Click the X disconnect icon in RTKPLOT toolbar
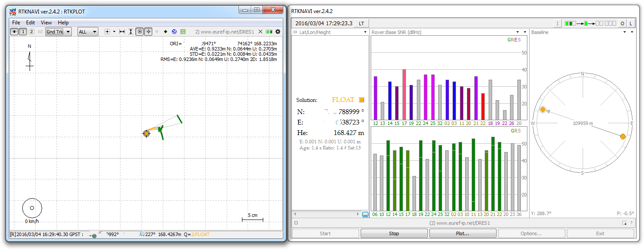This screenshot has width=644, height=250. (x=261, y=32)
